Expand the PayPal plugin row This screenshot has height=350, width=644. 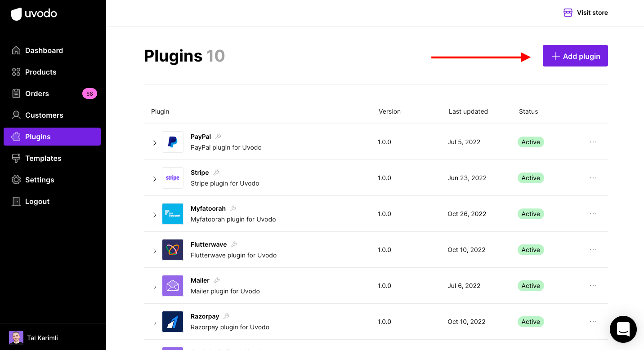(155, 143)
